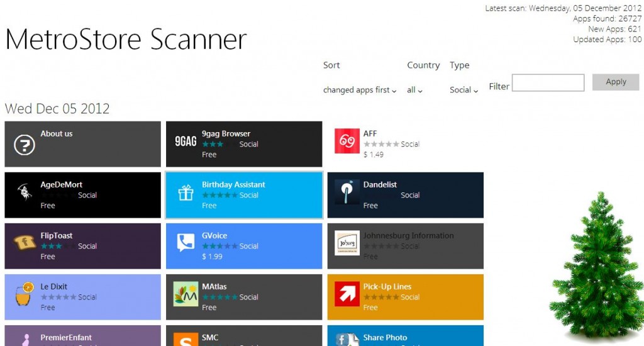Open the Johnnesburg Information title
Viewport: 644px width, 346px height.
408,235
